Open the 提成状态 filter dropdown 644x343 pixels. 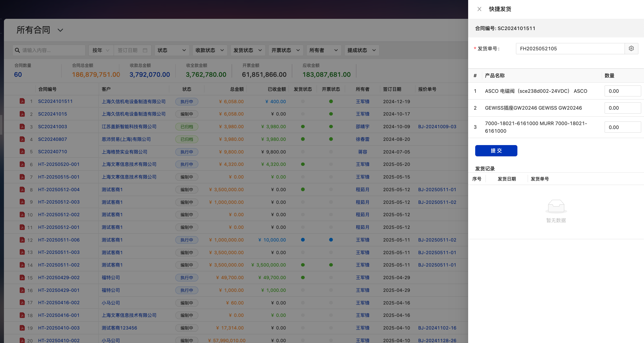(x=362, y=50)
